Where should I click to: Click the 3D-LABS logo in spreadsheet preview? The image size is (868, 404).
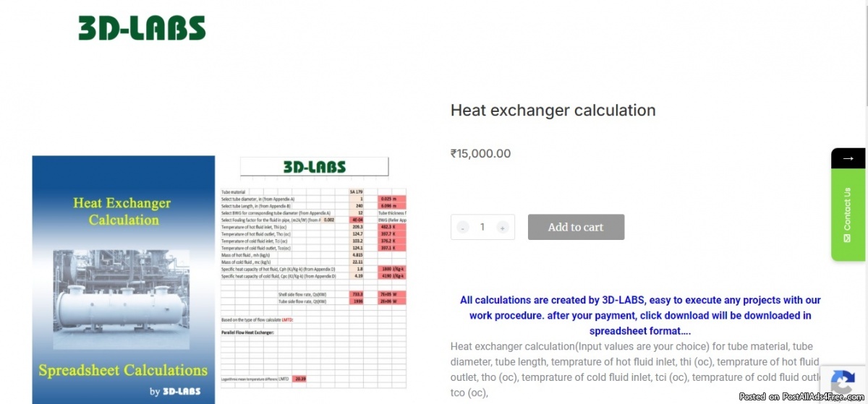pyautogui.click(x=314, y=167)
